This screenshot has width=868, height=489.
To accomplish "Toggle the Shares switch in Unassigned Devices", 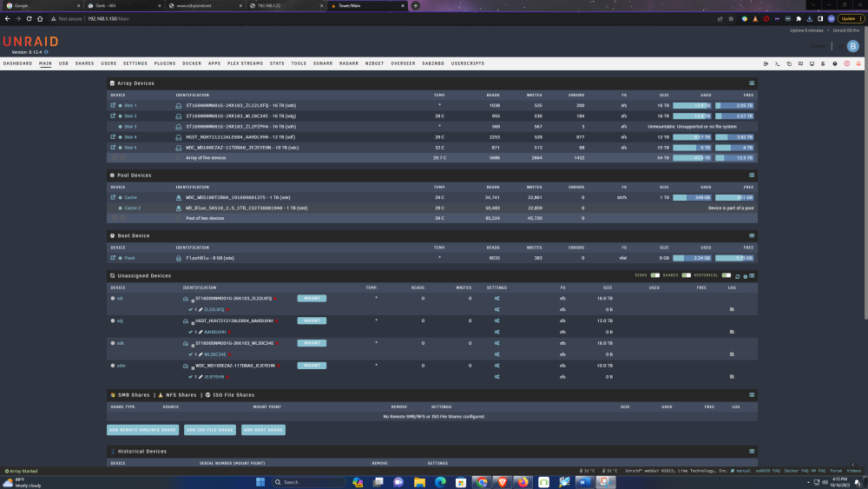I will coord(686,275).
